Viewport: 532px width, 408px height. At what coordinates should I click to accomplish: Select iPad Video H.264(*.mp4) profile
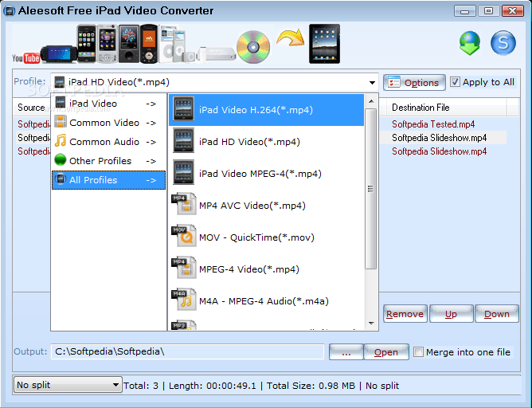click(x=266, y=110)
